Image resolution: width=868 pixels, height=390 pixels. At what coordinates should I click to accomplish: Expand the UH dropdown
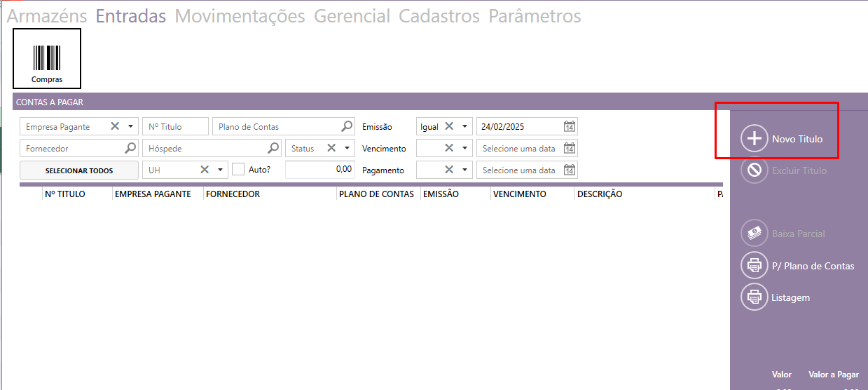pyautogui.click(x=220, y=170)
